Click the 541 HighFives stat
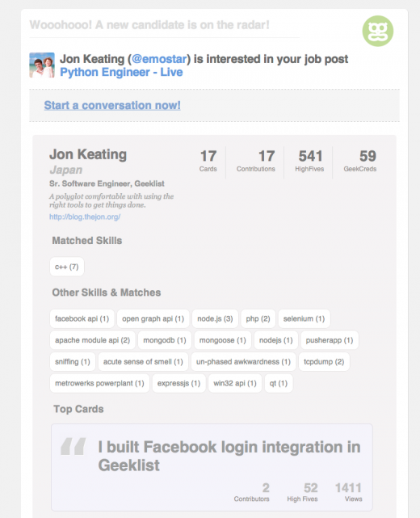Image resolution: width=420 pixels, height=518 pixels. coord(309,161)
